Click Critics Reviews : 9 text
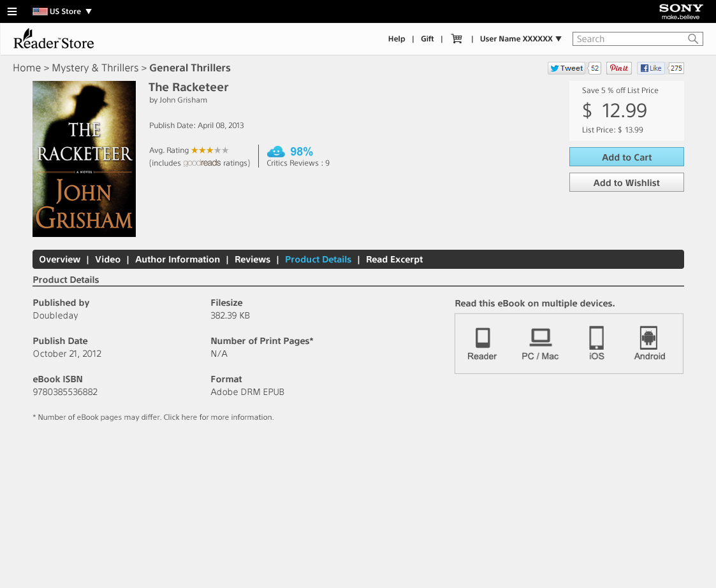 [298, 163]
